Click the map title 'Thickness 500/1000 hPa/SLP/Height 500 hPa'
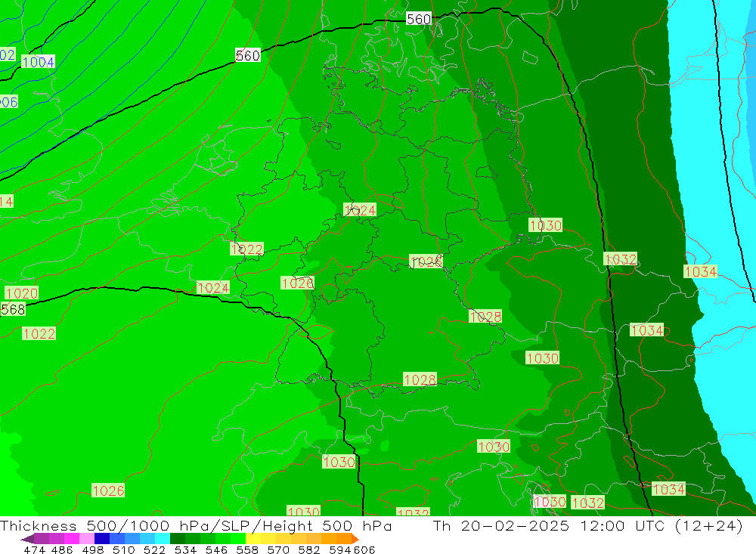This screenshot has width=756, height=554. [x=196, y=525]
